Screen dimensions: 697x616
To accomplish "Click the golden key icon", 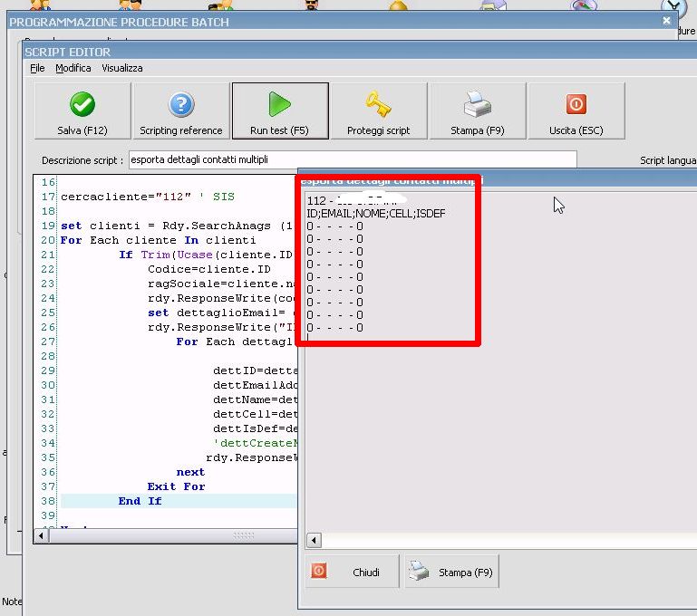I will click(379, 104).
